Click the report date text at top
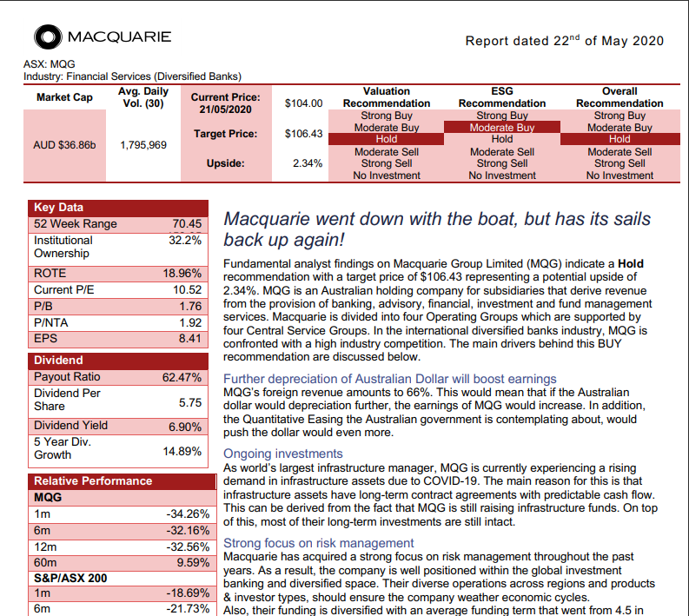 coord(564,41)
